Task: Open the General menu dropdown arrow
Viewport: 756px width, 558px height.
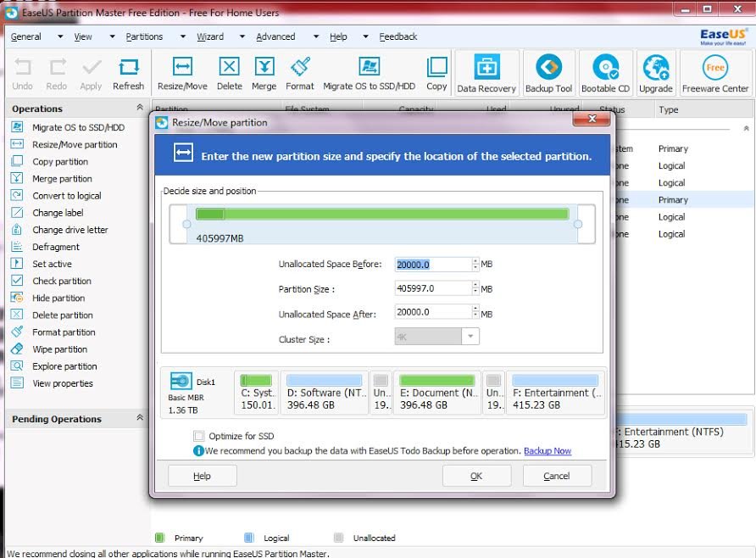Action: click(x=60, y=36)
